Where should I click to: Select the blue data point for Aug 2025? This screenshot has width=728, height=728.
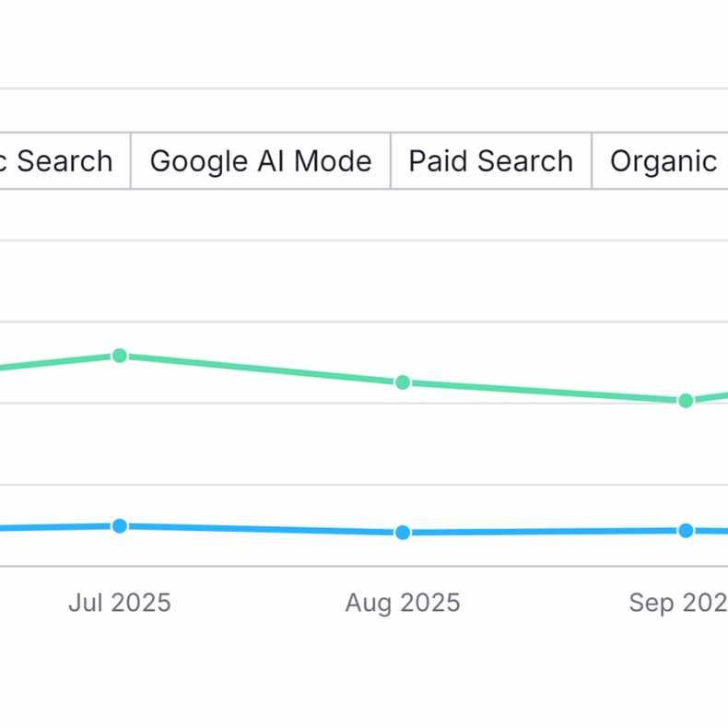tap(403, 533)
